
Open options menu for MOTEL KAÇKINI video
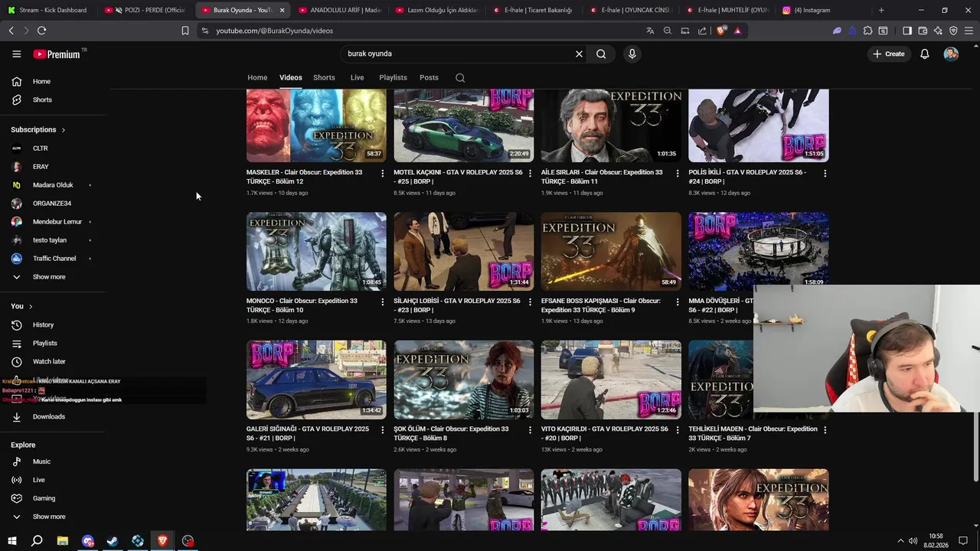530,173
